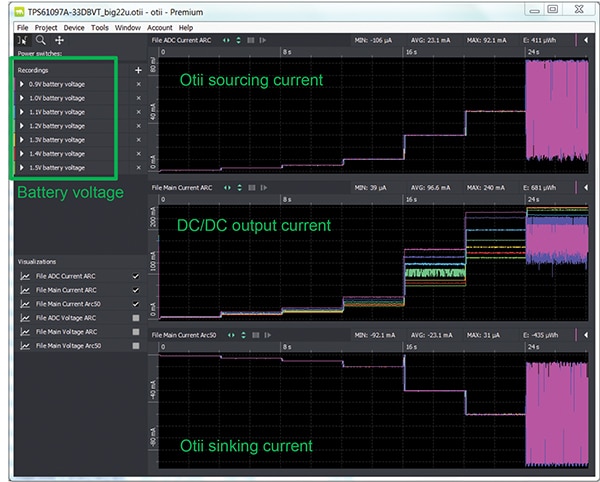Fit vertical zoom on File Main Current ARC graph
The height and width of the screenshot is (482, 600).
point(237,187)
